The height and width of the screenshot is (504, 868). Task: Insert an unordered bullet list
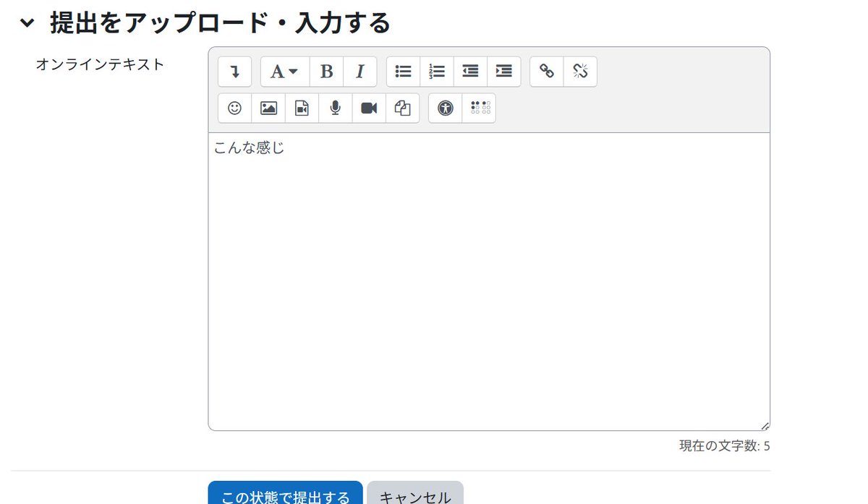click(403, 71)
